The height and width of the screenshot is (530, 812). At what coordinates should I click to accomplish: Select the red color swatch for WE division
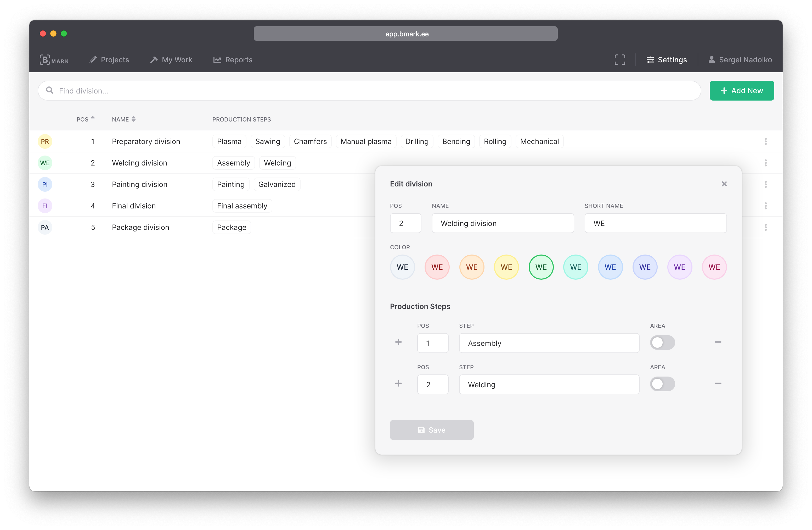pyautogui.click(x=437, y=267)
